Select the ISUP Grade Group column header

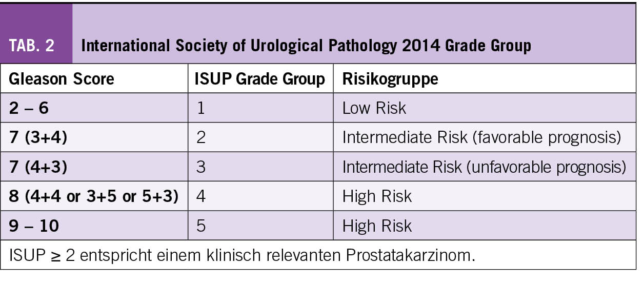point(259,79)
